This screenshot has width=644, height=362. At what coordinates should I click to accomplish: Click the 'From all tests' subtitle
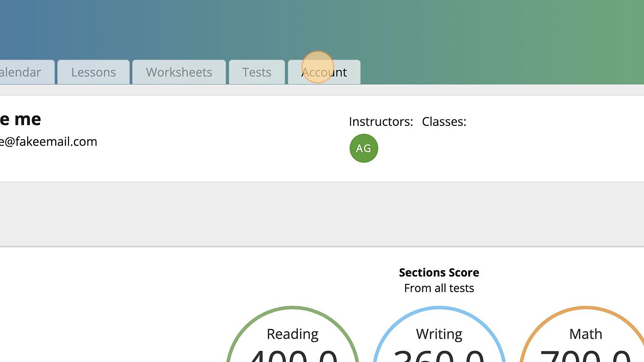[x=439, y=288]
